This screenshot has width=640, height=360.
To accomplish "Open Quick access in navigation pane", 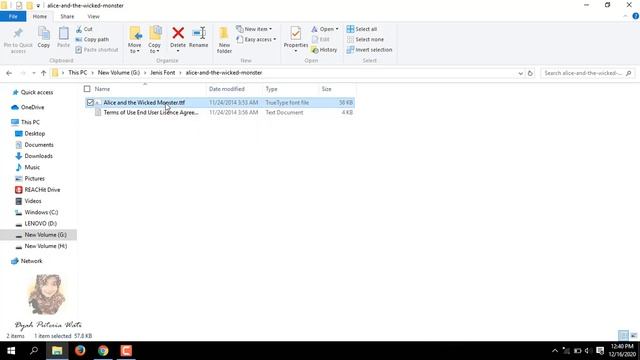I will click(37, 92).
